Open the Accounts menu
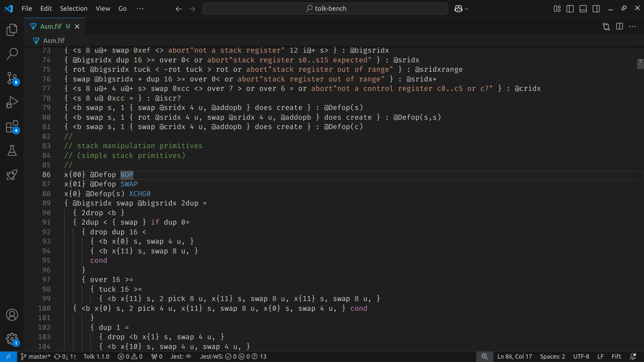The image size is (644, 362). 12,315
